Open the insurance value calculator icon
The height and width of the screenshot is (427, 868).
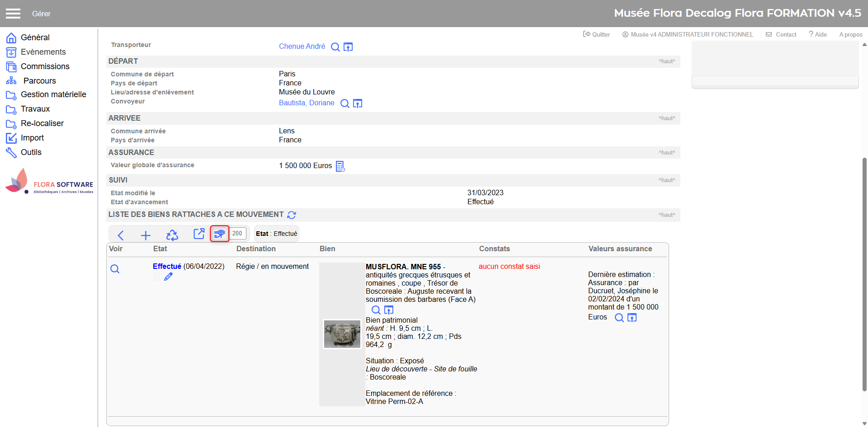pyautogui.click(x=340, y=166)
